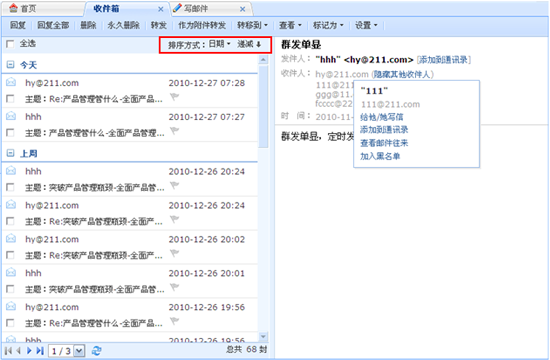Viewport: 550px width, 360px height.
Task: Flag the 2010-12-26 20:02 email
Action: coord(174,253)
